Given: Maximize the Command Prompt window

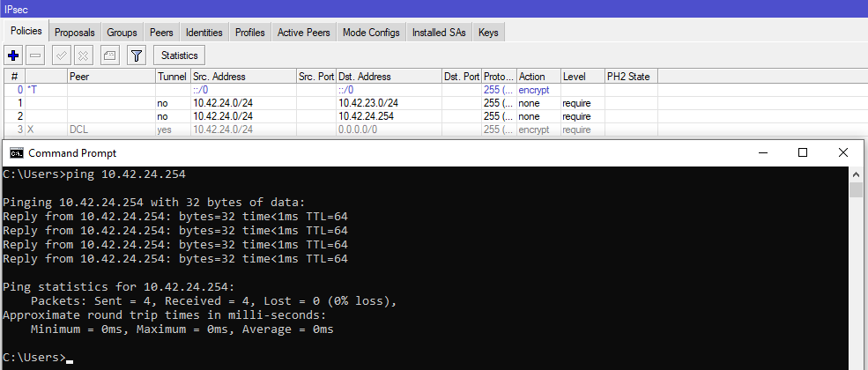Looking at the screenshot, I should [803, 152].
